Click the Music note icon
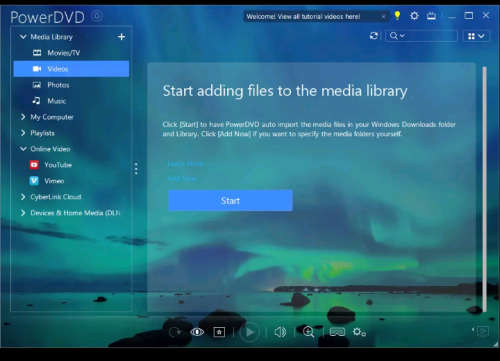Screen dimensions: 500x361 click(36, 100)
